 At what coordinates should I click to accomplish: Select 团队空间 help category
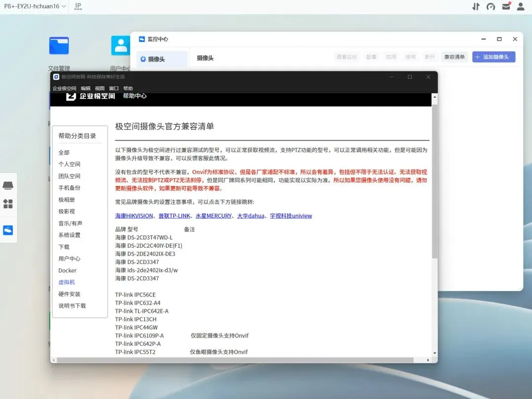[69, 176]
